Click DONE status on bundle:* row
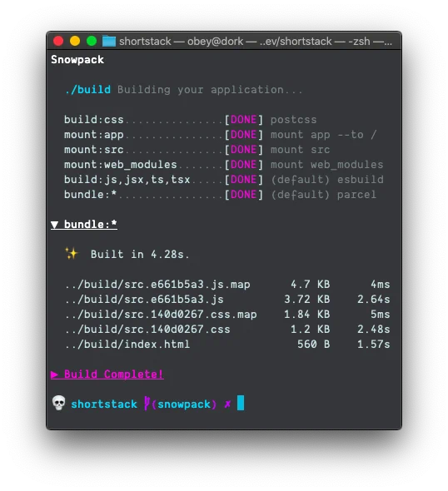Viewport: 448px width, 491px height. [x=243, y=195]
